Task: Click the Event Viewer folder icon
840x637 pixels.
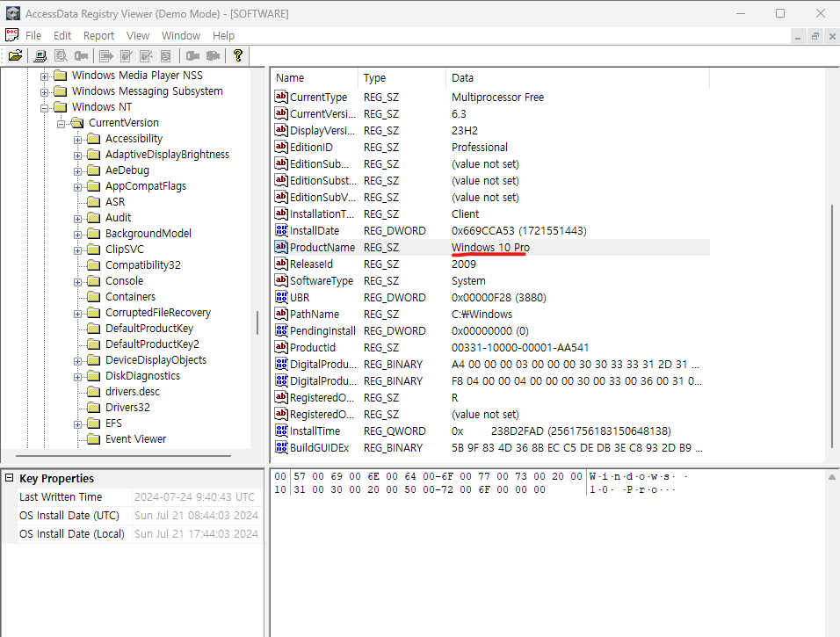Action: point(94,438)
